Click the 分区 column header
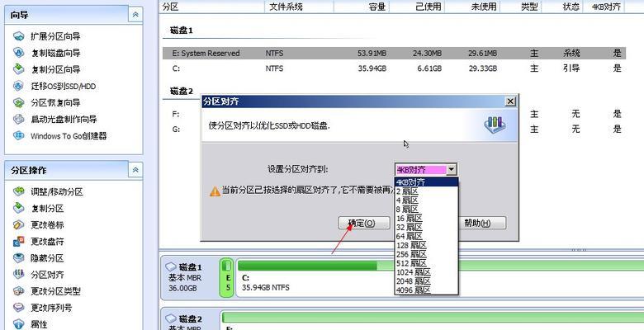The image size is (644, 330). (x=212, y=7)
